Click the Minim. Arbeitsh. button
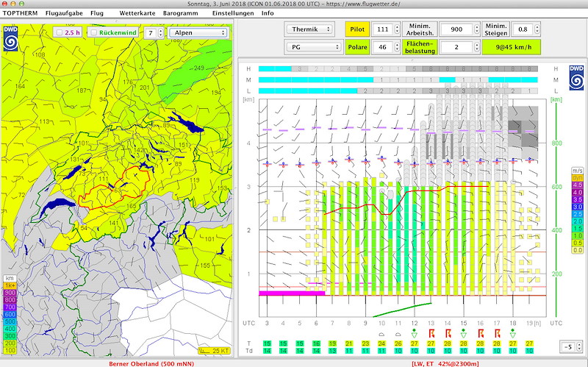The width and height of the screenshot is (588, 367). 420,29
